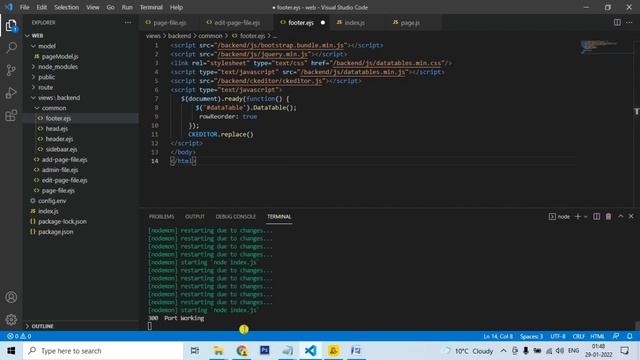Viewport: 640px width, 360px height.
Task: Open the Run and Debug view icon
Action: [x=11, y=93]
